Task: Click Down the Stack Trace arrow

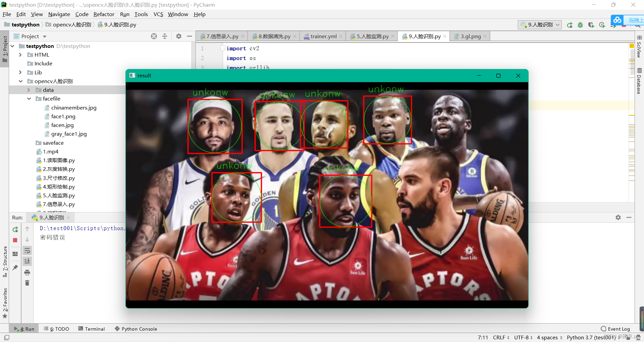Action: coord(27,240)
